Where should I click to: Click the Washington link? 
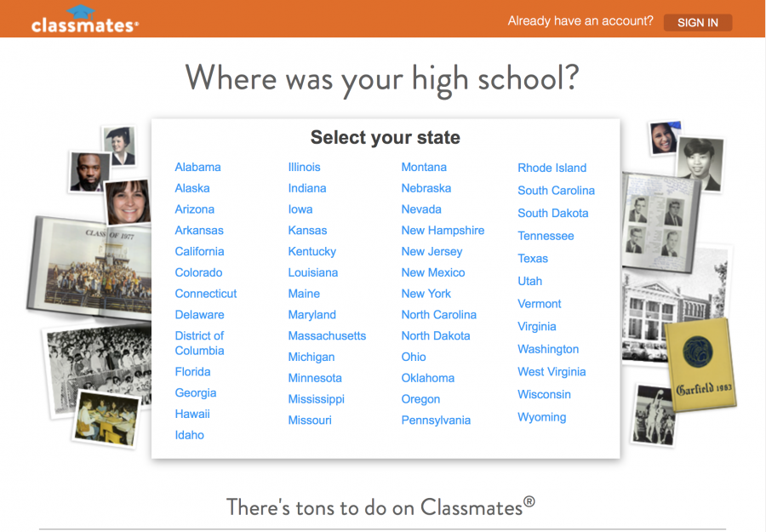coord(548,349)
